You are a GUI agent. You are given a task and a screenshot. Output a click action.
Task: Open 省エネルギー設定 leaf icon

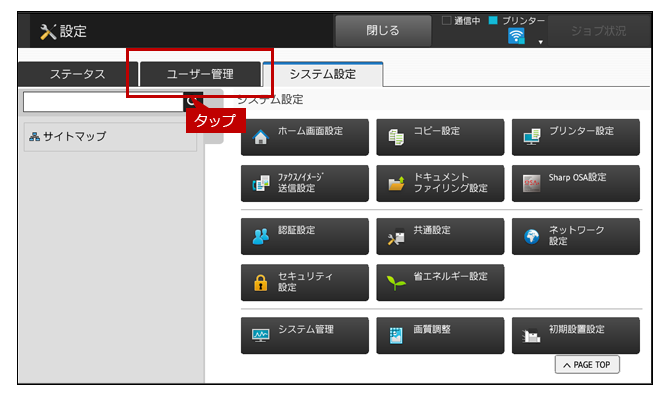click(396, 282)
